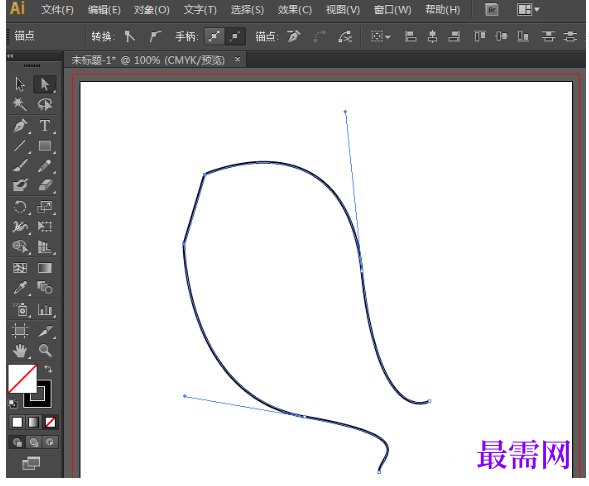
Task: Select the Column Graph tool
Action: (x=45, y=310)
